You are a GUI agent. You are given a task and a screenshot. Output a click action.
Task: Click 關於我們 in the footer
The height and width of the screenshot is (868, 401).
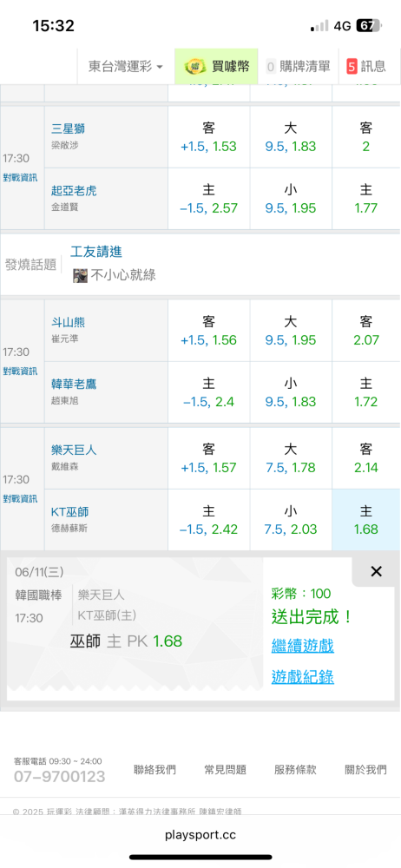tap(365, 769)
